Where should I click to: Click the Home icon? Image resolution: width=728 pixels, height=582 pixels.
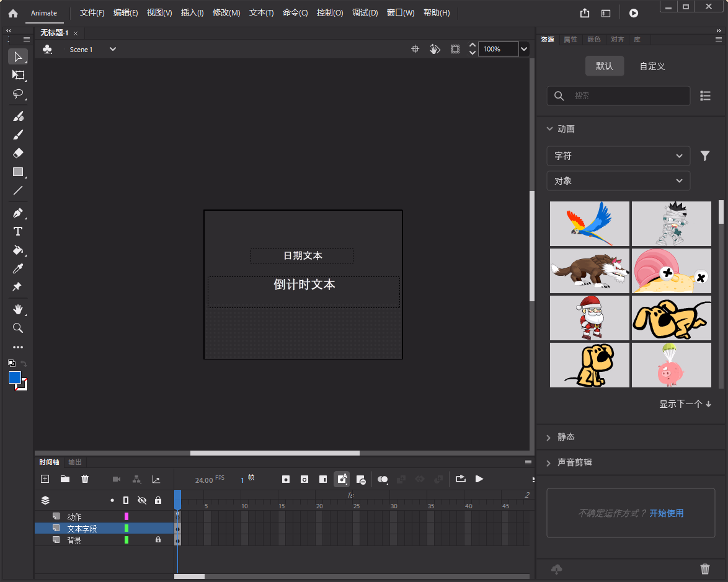pos(13,13)
